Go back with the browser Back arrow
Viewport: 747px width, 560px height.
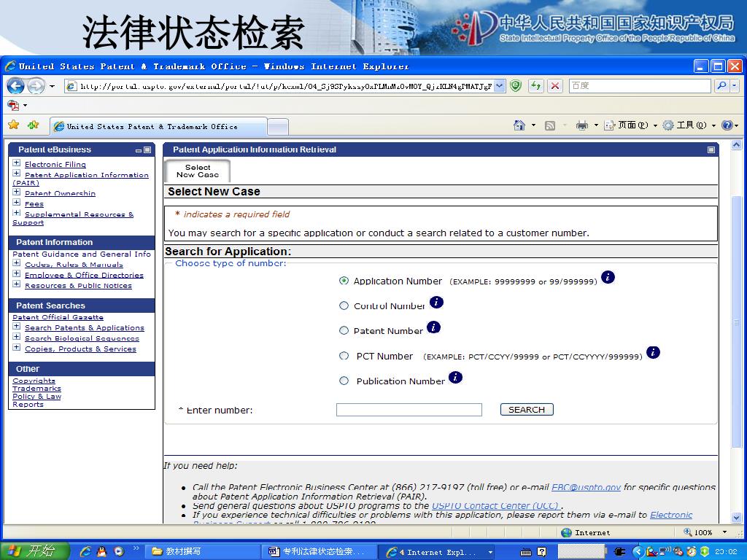(x=16, y=86)
